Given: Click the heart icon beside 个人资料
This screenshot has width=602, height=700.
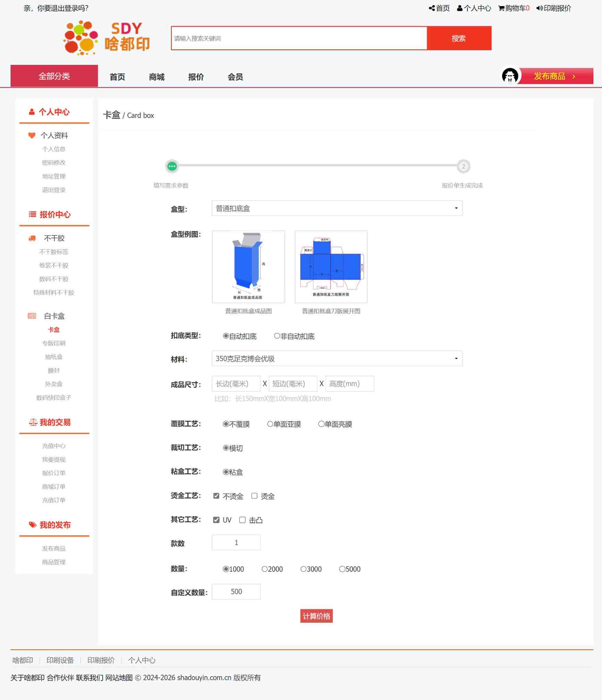Looking at the screenshot, I should pyautogui.click(x=32, y=136).
